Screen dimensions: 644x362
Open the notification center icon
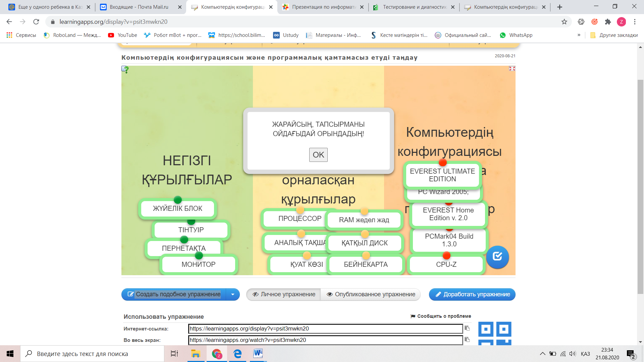click(631, 354)
